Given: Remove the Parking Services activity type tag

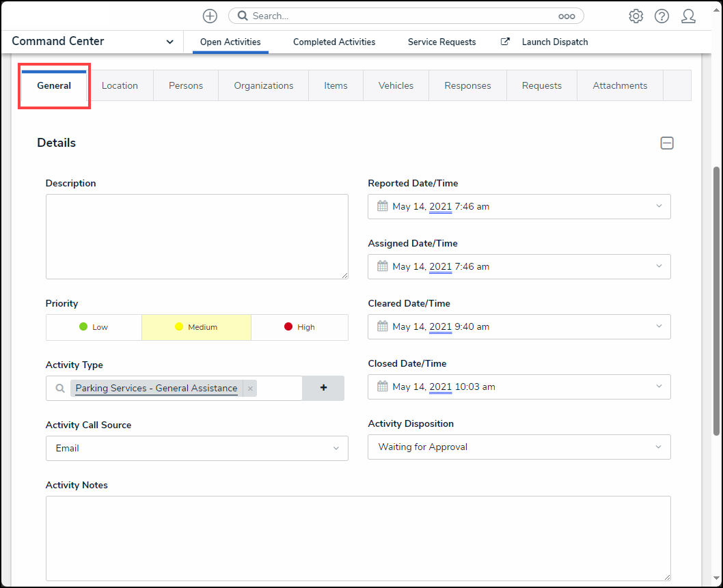Looking at the screenshot, I should point(250,389).
